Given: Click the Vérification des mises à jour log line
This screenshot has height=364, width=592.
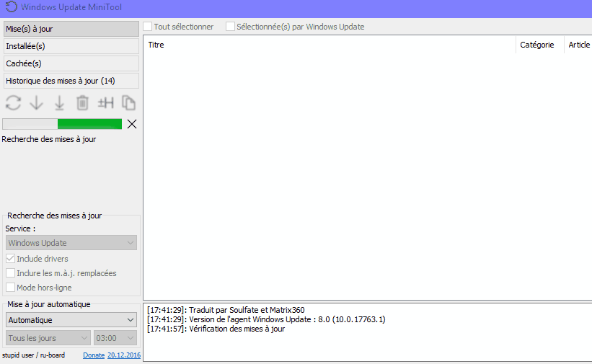Looking at the screenshot, I should pyautogui.click(x=216, y=329).
